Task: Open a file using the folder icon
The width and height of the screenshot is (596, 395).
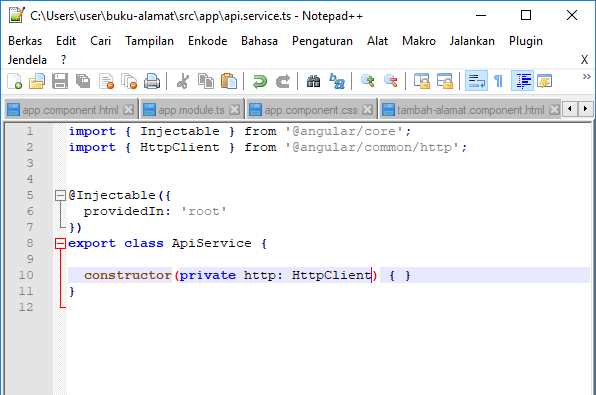Action: [x=37, y=81]
